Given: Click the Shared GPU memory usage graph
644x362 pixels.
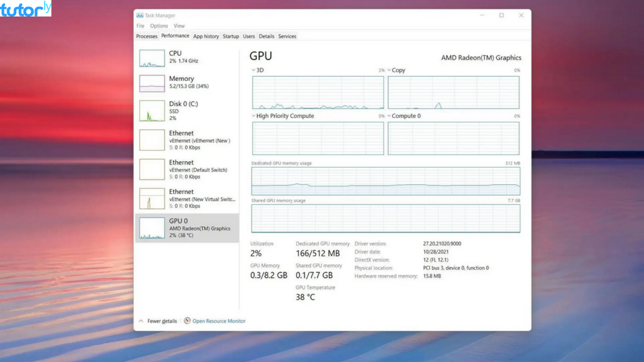Looking at the screenshot, I should (x=385, y=219).
